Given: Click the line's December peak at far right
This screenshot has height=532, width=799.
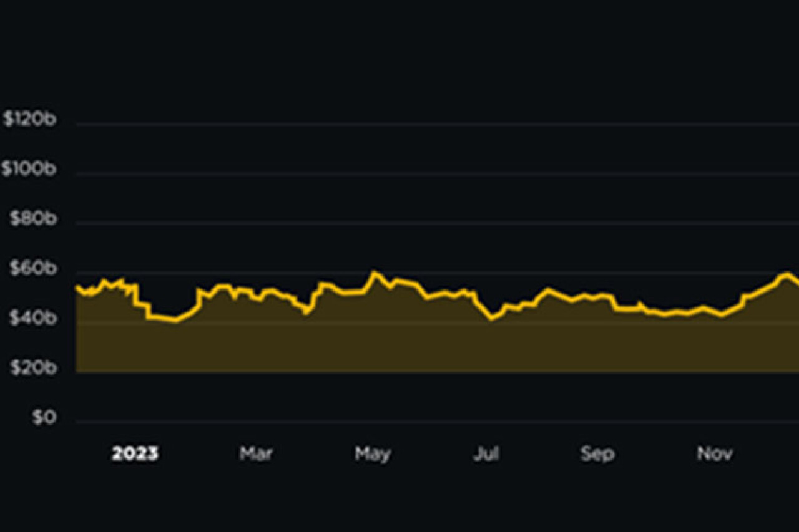Looking at the screenshot, I should (787, 273).
